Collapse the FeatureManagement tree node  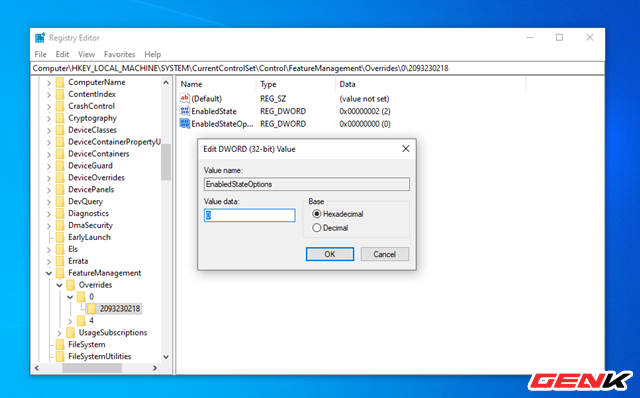click(49, 273)
